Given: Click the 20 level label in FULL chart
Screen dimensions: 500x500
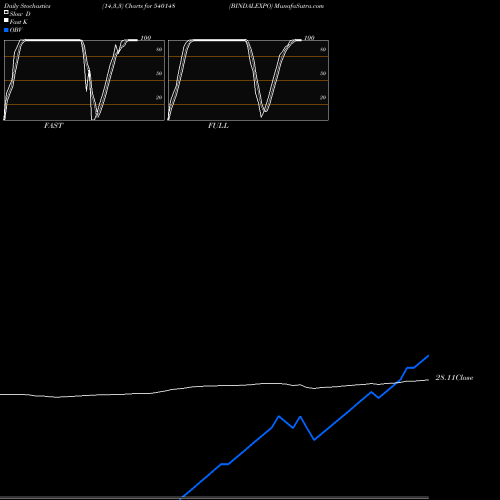Looking at the screenshot, I should (323, 97).
